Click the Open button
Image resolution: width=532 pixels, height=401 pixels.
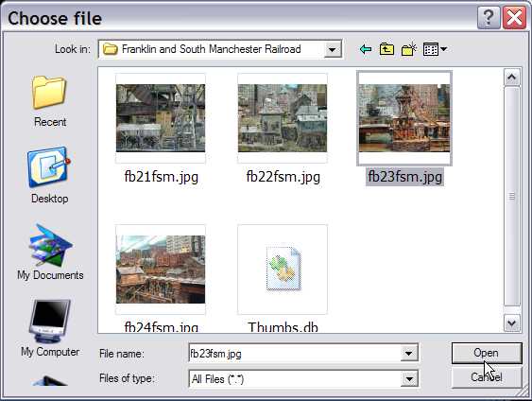(x=487, y=353)
